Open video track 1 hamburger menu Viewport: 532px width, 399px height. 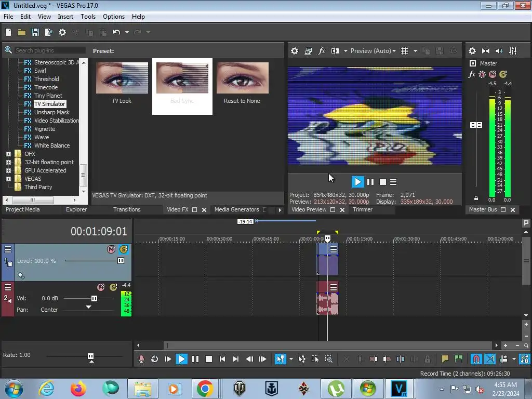coord(8,250)
